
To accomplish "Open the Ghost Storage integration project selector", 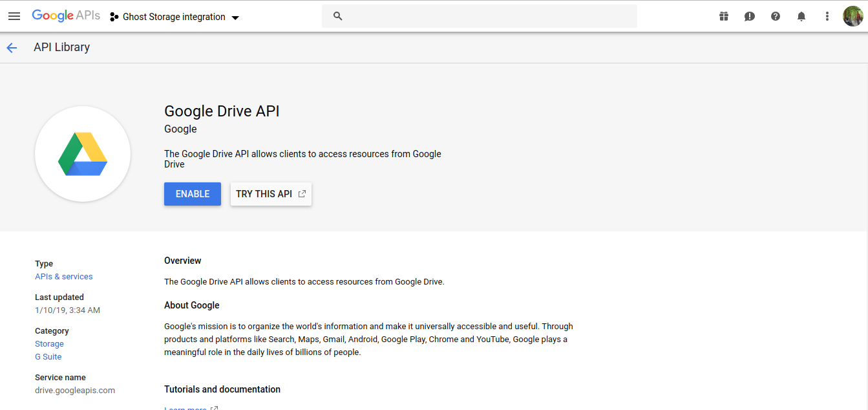I will point(175,17).
